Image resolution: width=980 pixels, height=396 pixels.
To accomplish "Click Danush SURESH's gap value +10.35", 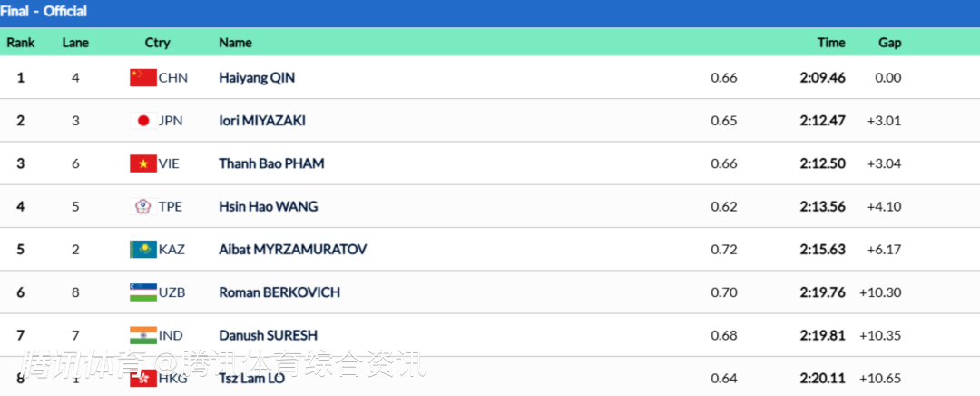I will (879, 335).
